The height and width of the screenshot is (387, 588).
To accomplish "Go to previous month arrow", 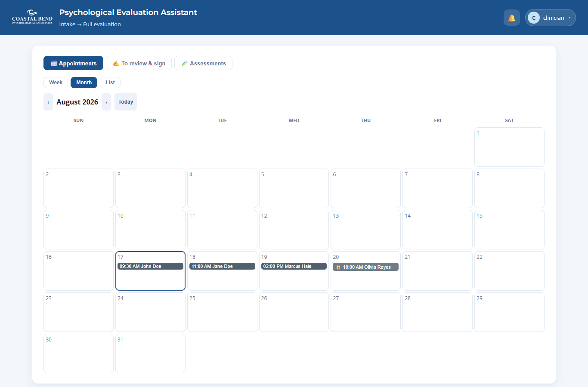I will tap(48, 102).
